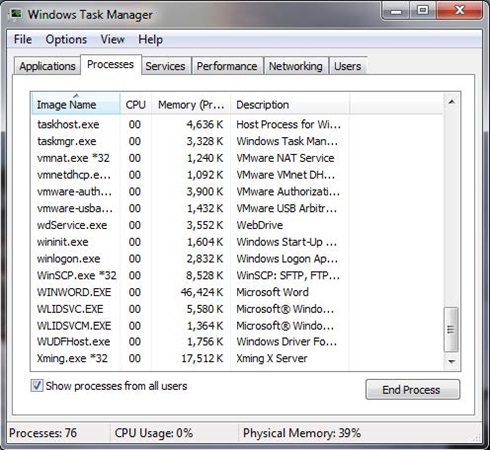Switch to the Applications tab
The height and width of the screenshot is (450, 490).
point(47,66)
